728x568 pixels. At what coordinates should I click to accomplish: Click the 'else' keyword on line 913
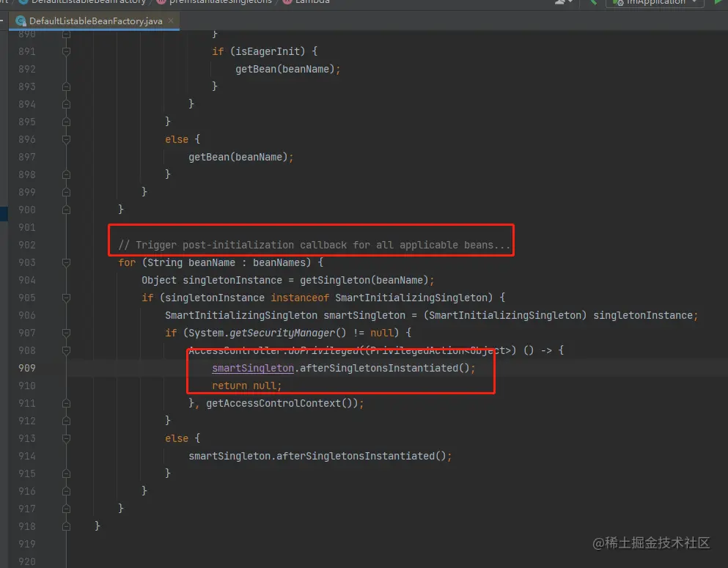point(177,438)
